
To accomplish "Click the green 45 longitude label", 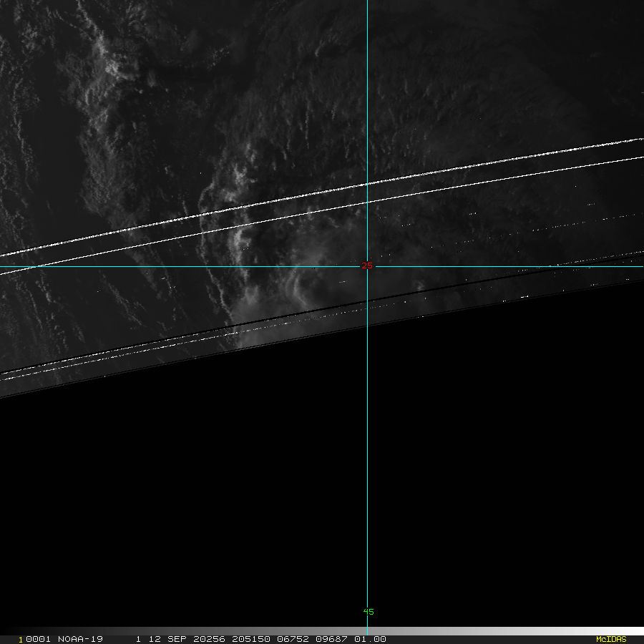I will point(369,612).
